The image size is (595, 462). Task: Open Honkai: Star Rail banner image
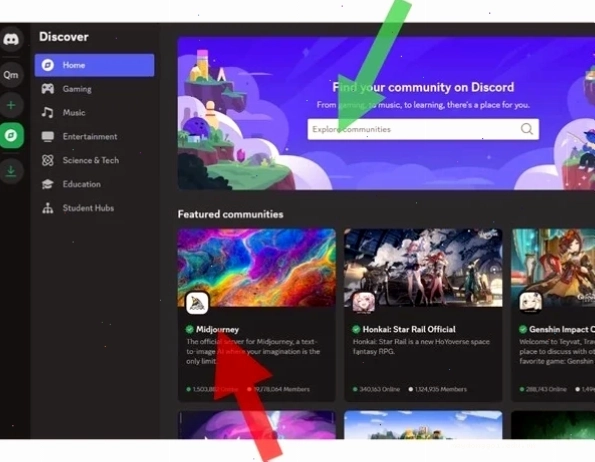(x=423, y=268)
